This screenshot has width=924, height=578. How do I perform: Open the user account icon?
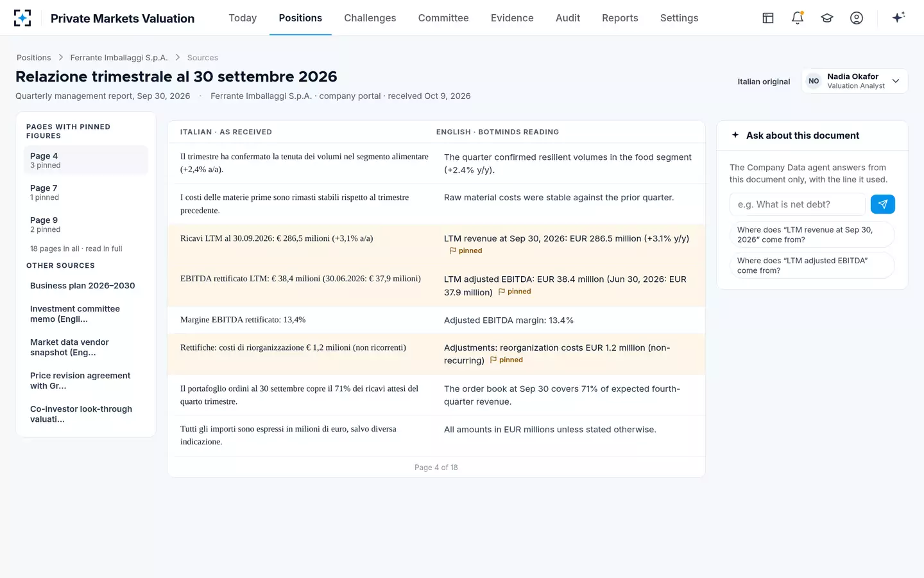(857, 18)
